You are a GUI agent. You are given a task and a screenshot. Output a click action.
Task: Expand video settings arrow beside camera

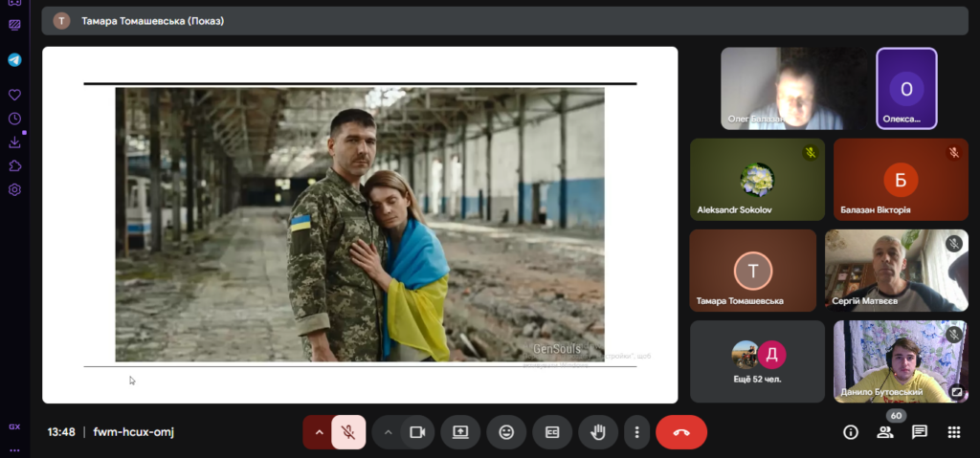388,432
